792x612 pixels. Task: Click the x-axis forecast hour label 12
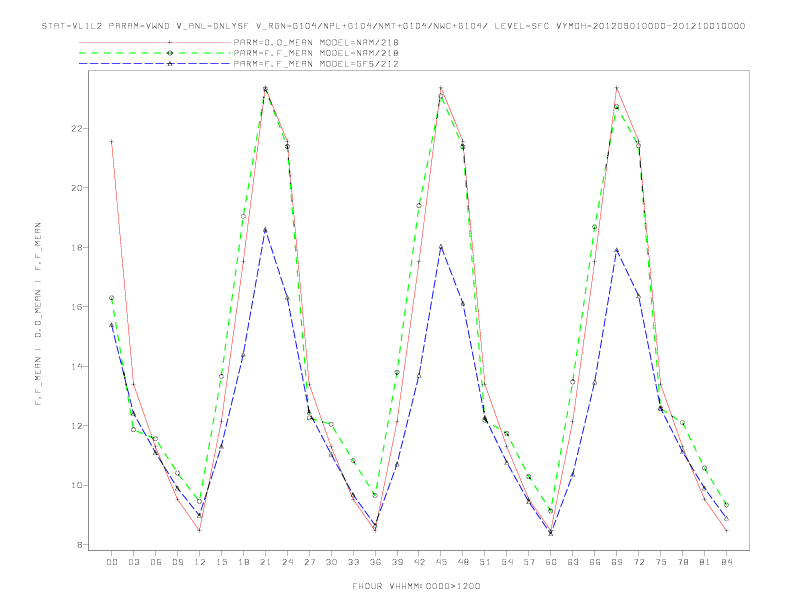click(200, 562)
